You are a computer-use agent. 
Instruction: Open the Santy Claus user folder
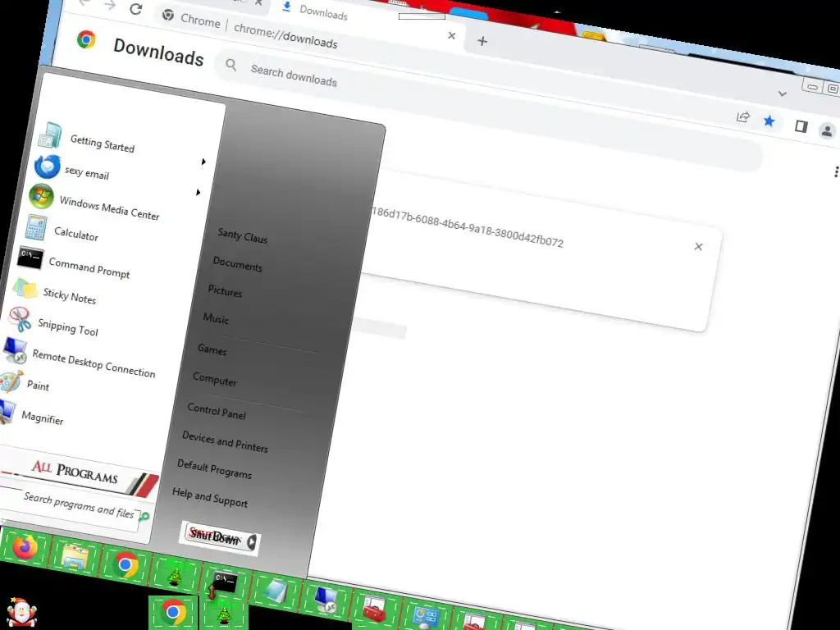tap(242, 235)
